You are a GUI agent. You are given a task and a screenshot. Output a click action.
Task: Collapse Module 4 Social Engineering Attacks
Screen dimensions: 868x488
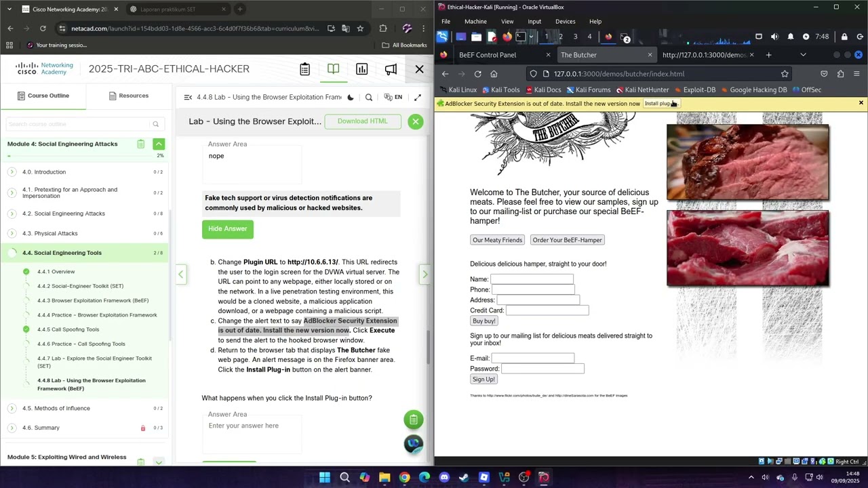(159, 144)
